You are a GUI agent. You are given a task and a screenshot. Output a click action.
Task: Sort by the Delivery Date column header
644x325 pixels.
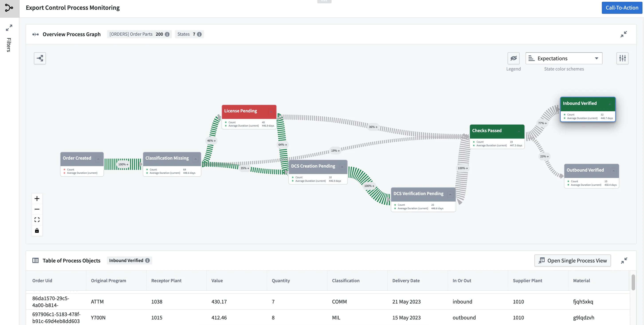pos(406,280)
